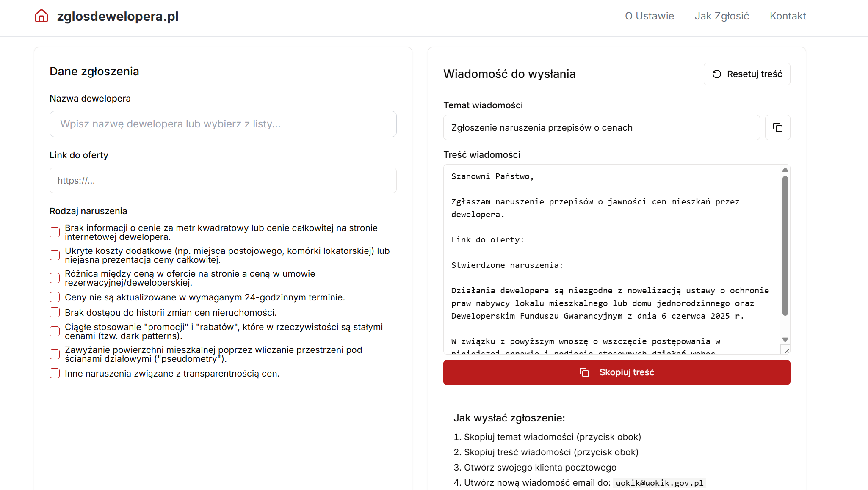Go to 'Jak Zgłosić' navigation link
This screenshot has height=490, width=868.
click(721, 16)
